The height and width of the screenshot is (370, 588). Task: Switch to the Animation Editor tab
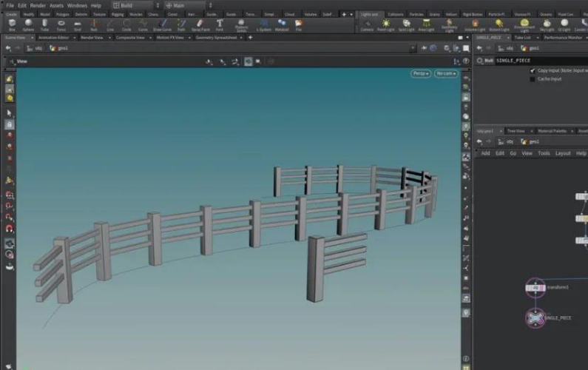pyautogui.click(x=54, y=38)
